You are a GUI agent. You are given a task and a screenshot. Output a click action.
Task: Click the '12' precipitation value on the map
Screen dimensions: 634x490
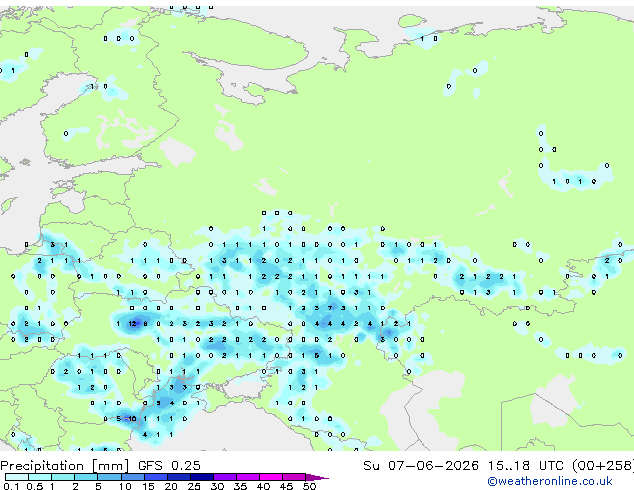point(132,323)
